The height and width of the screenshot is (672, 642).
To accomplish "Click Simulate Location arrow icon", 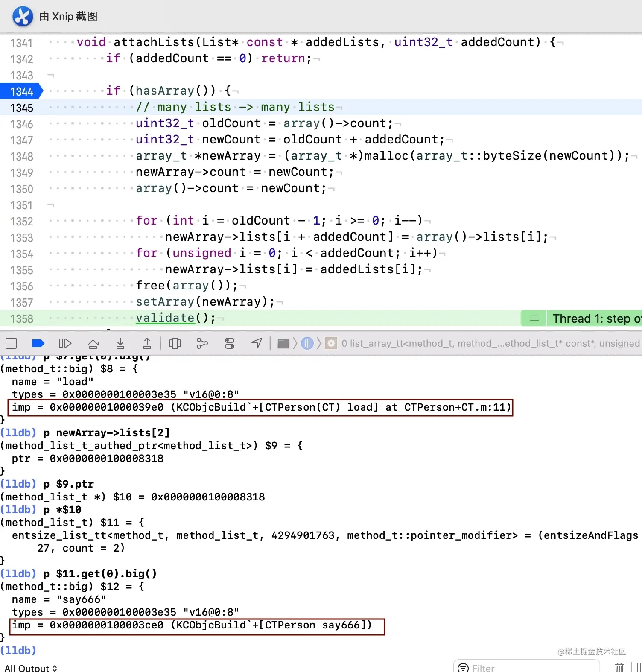I will (257, 343).
